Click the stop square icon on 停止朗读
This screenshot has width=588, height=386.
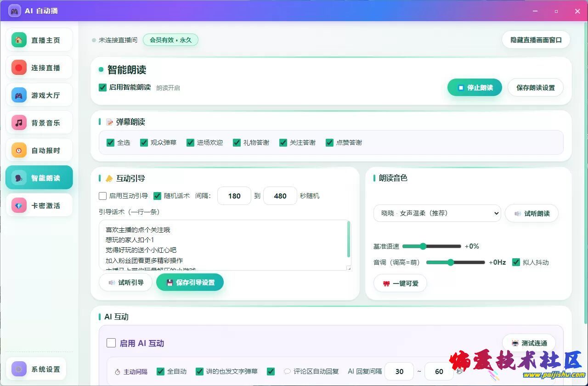click(461, 87)
